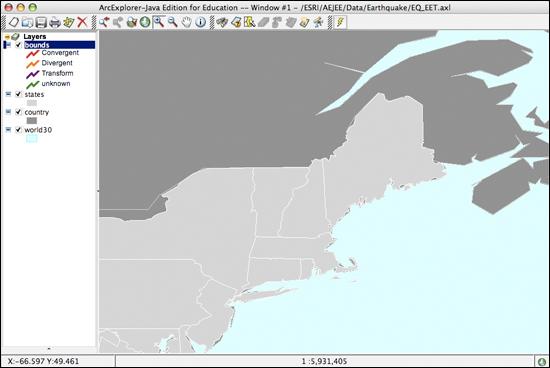Viewport: 550px width, 368px height.
Task: Click the greyed Next Extent icon
Action: click(118, 22)
